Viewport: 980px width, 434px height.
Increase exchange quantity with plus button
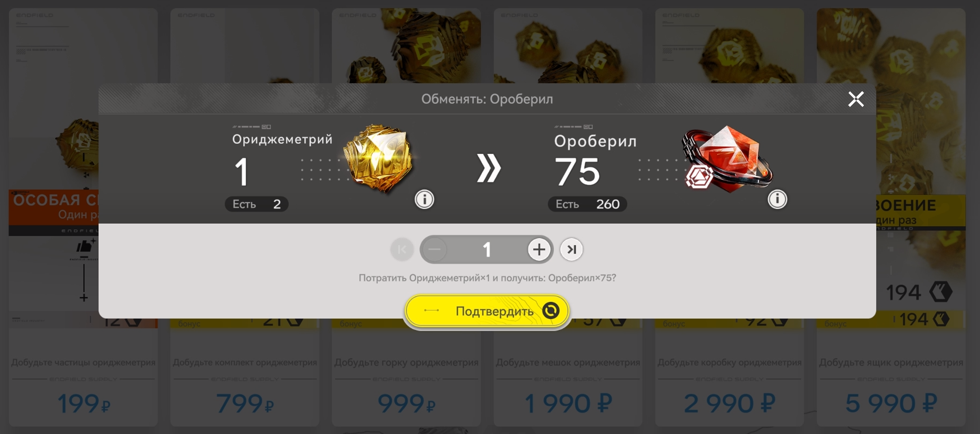(x=539, y=249)
